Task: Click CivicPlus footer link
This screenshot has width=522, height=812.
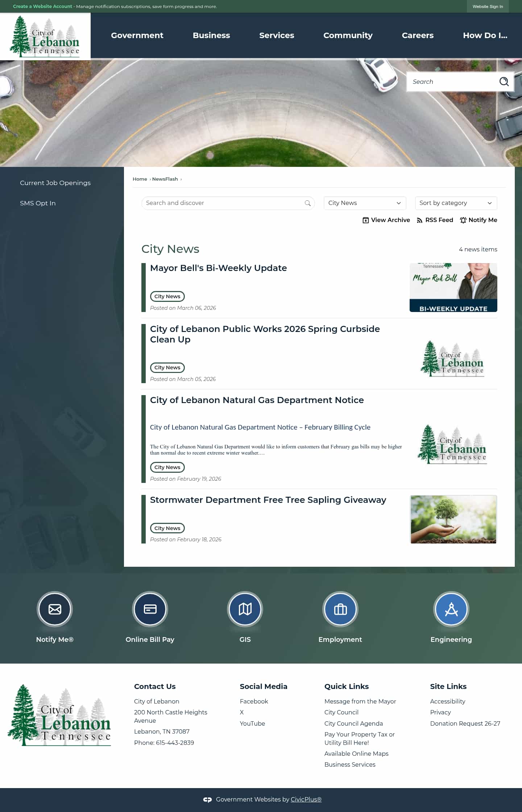Action: pos(306,800)
